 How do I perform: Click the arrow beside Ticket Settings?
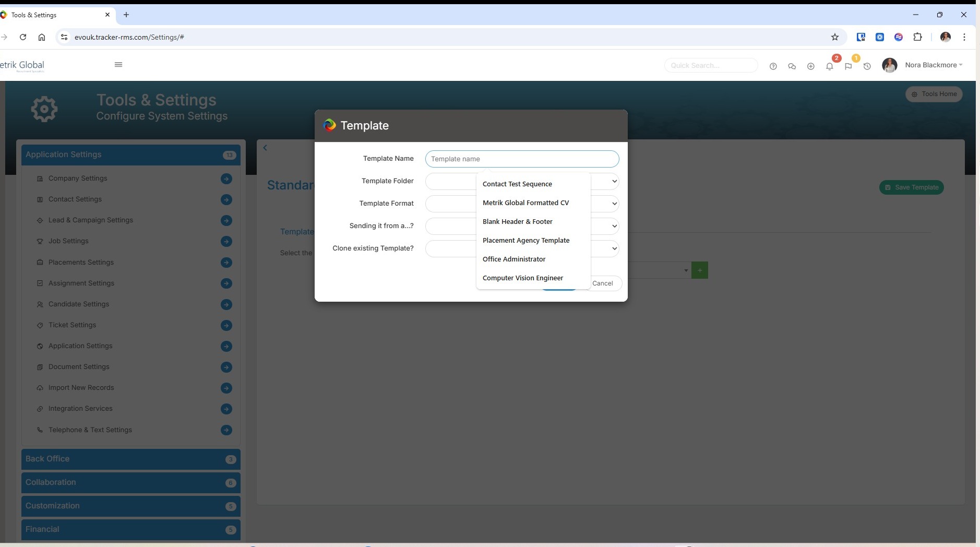click(226, 325)
